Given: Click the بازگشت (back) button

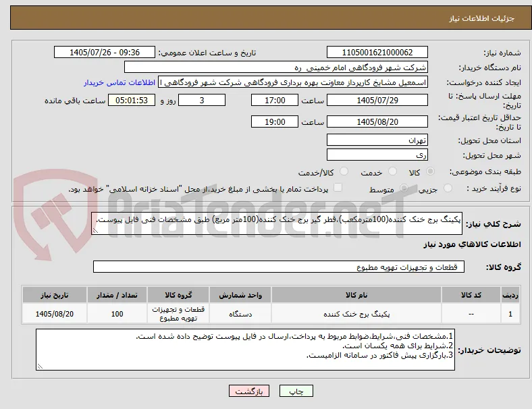Looking at the screenshot, I should click(x=249, y=391).
